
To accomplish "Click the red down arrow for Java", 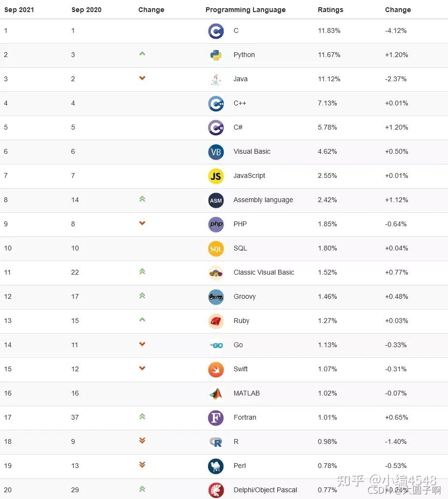I will click(x=142, y=78).
